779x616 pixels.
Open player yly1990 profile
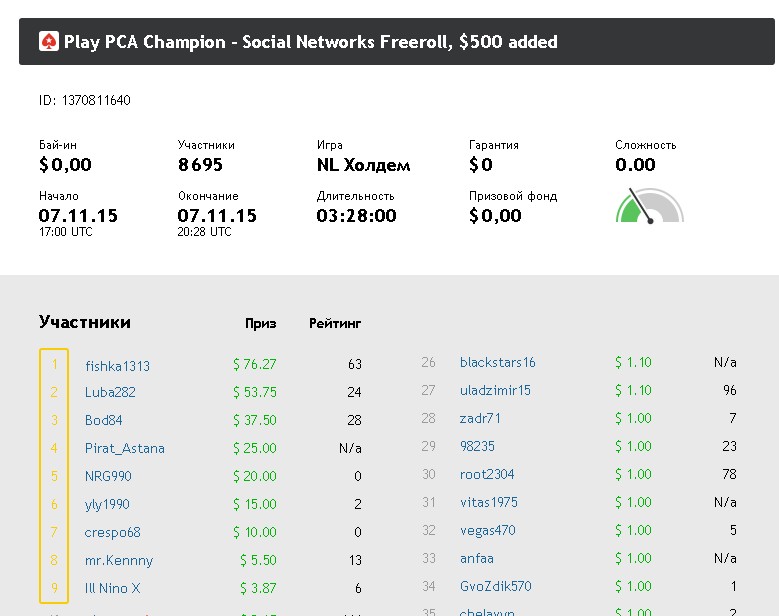(x=107, y=505)
